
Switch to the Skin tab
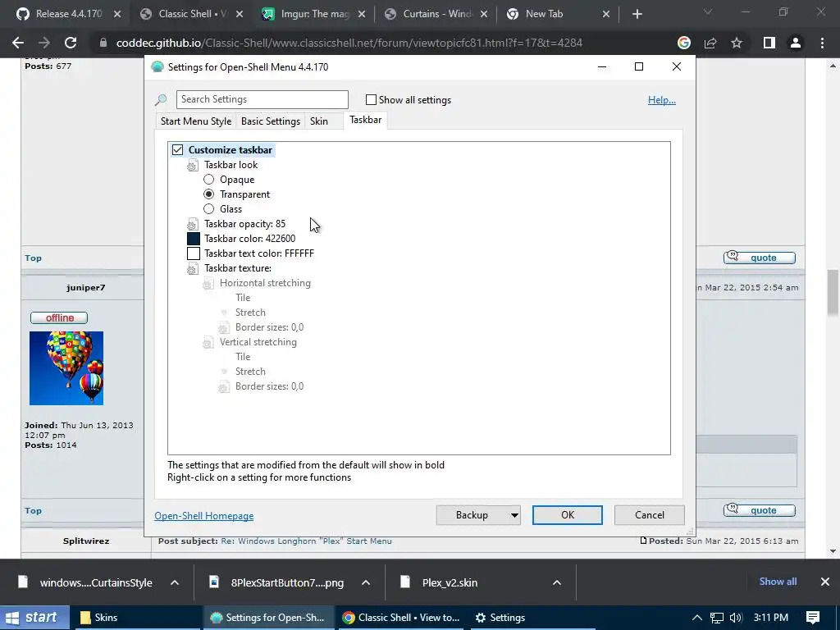click(x=319, y=121)
